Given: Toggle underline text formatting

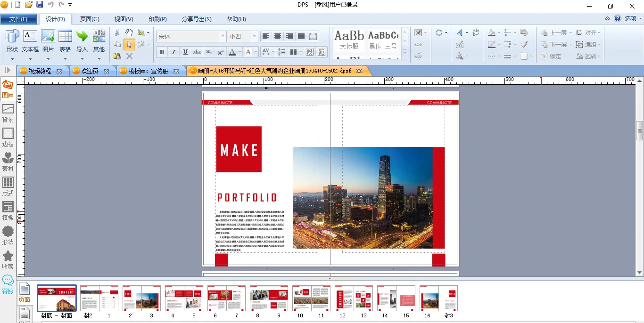Looking at the screenshot, I should 185,52.
